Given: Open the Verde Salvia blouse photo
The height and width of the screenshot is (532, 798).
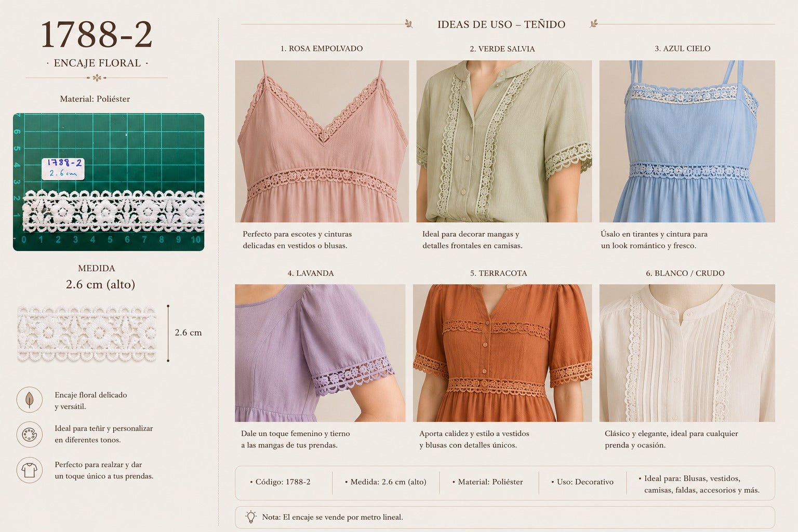Looking at the screenshot, I should pyautogui.click(x=504, y=141).
